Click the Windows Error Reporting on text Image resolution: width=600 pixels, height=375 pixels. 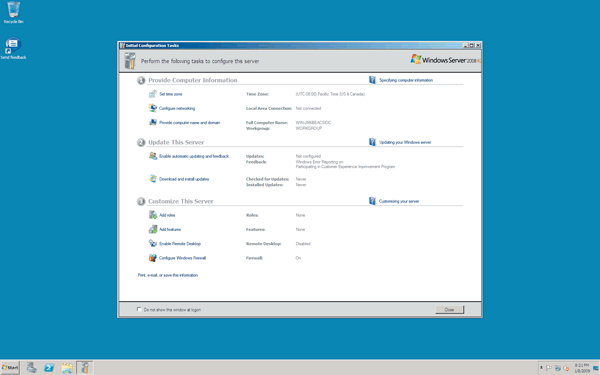[319, 162]
